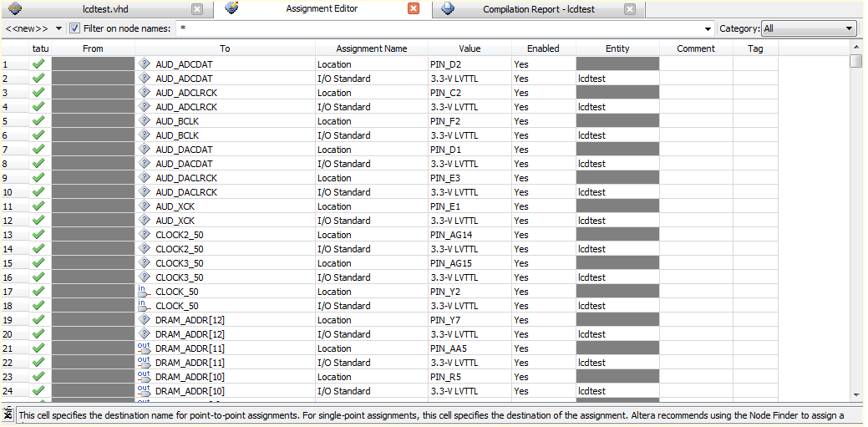Click the lcdtest.vhd tab file icon

tap(14, 9)
